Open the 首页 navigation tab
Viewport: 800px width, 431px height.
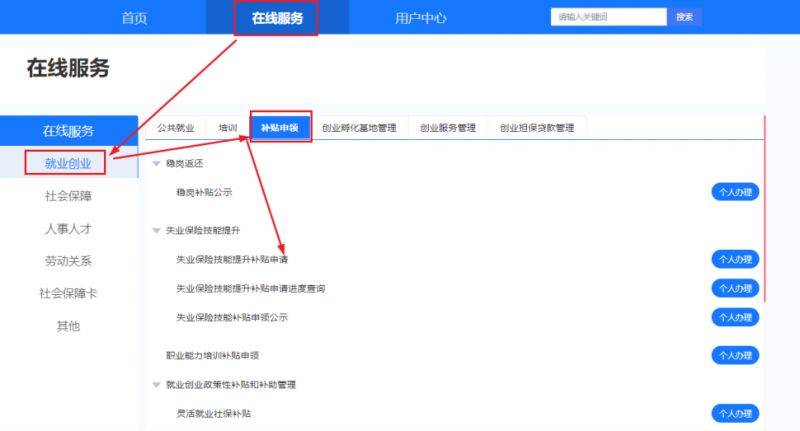[x=134, y=18]
